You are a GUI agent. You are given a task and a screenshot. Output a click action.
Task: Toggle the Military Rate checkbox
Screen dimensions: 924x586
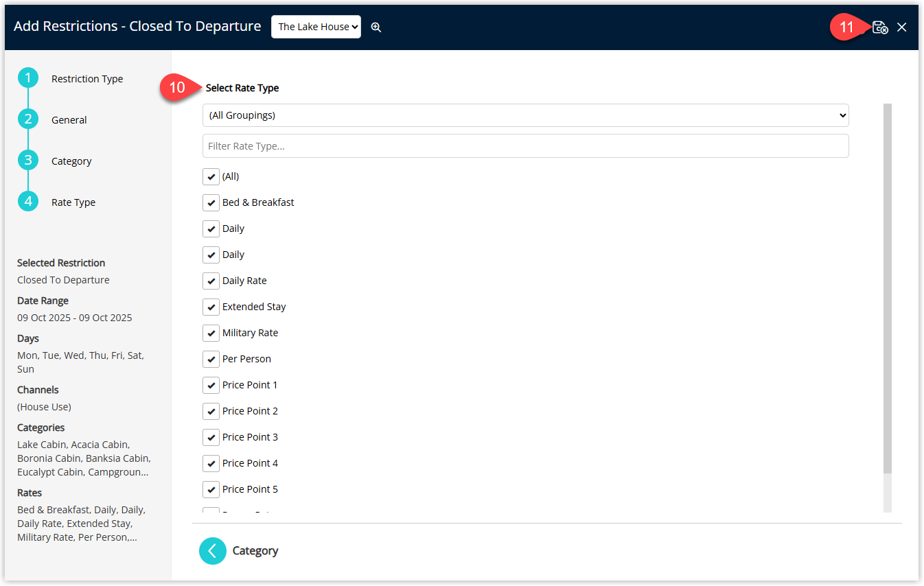pyautogui.click(x=211, y=333)
